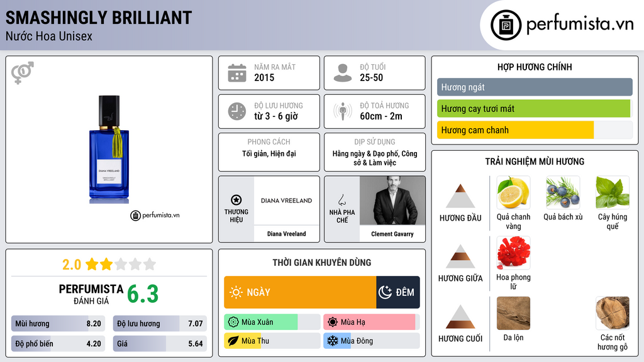Select the Quả bách xù juniper image
The width and height of the screenshot is (644, 362).
pos(563,193)
